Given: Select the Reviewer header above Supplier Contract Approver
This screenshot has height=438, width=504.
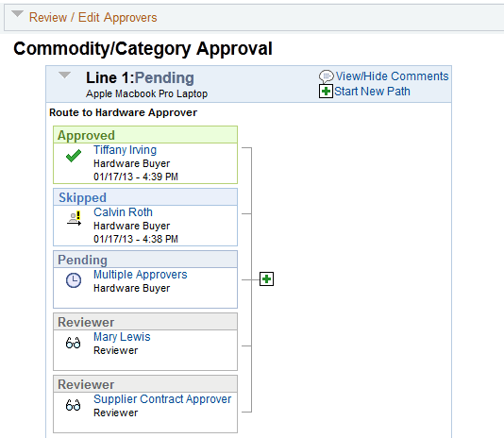Looking at the screenshot, I should coord(145,384).
